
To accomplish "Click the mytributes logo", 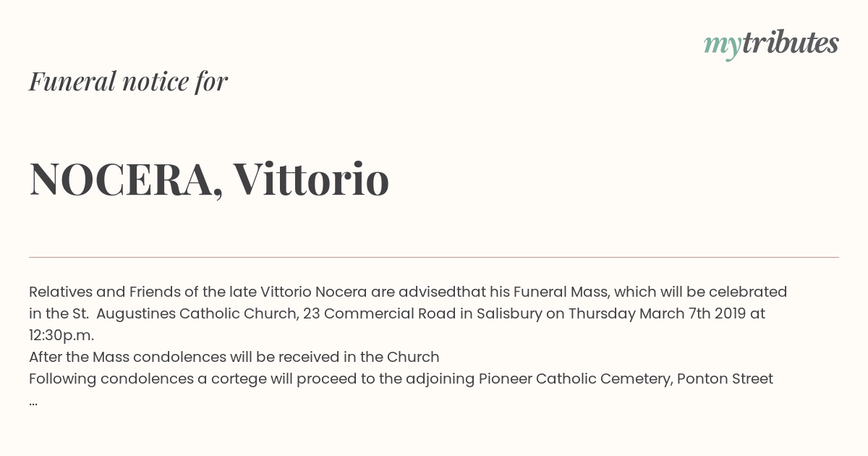I will tap(771, 45).
